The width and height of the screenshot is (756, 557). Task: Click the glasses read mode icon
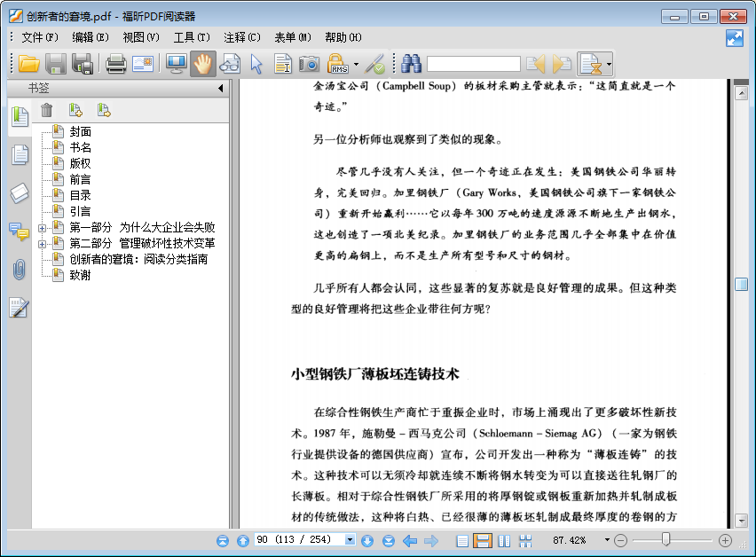coord(230,64)
